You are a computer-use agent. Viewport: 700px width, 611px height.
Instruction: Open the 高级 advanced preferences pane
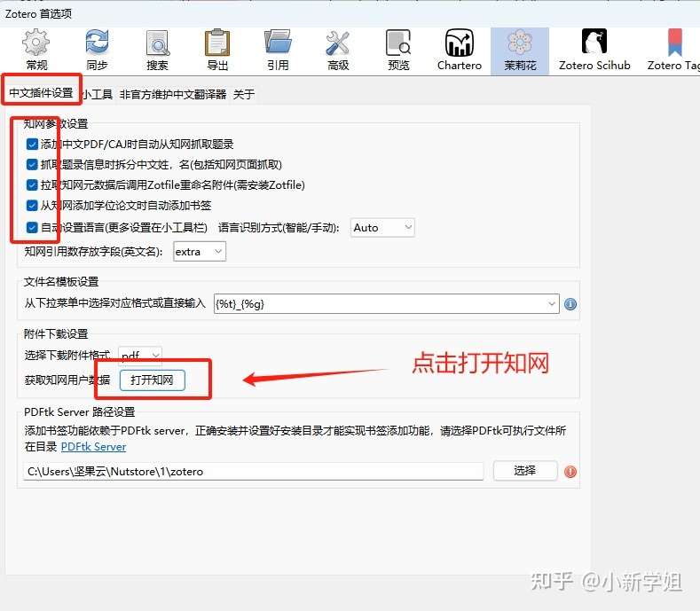[338, 51]
